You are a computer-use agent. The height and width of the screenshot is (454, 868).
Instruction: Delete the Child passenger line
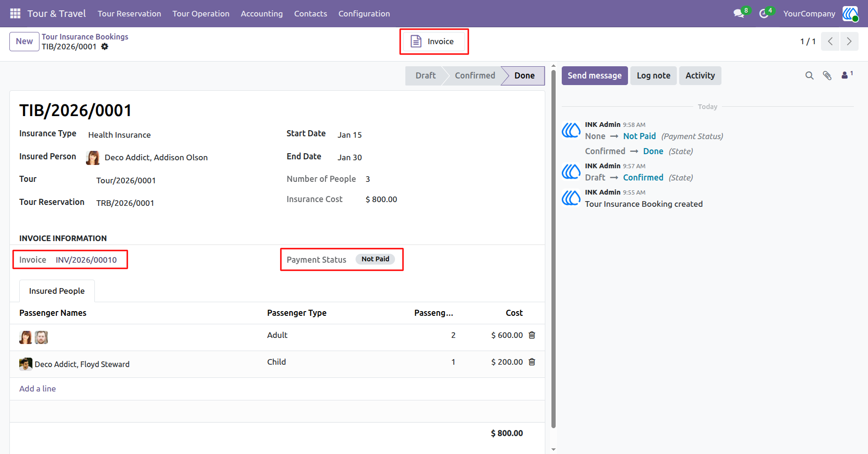[532, 362]
